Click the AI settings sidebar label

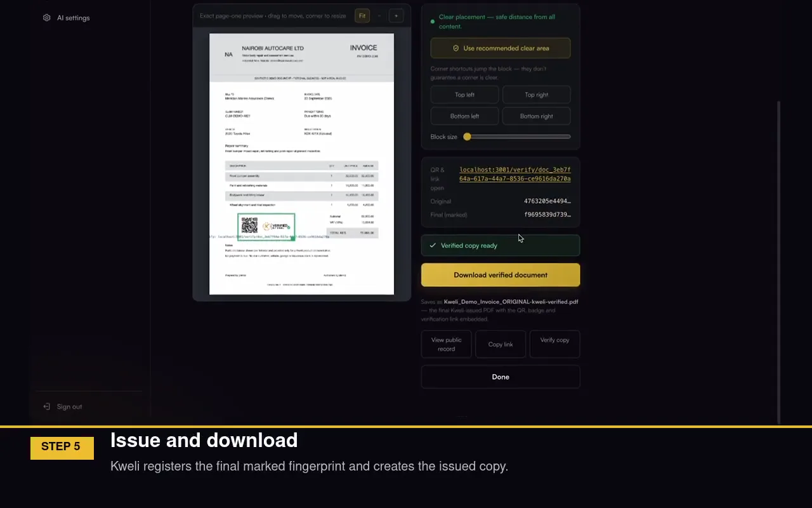tap(74, 18)
